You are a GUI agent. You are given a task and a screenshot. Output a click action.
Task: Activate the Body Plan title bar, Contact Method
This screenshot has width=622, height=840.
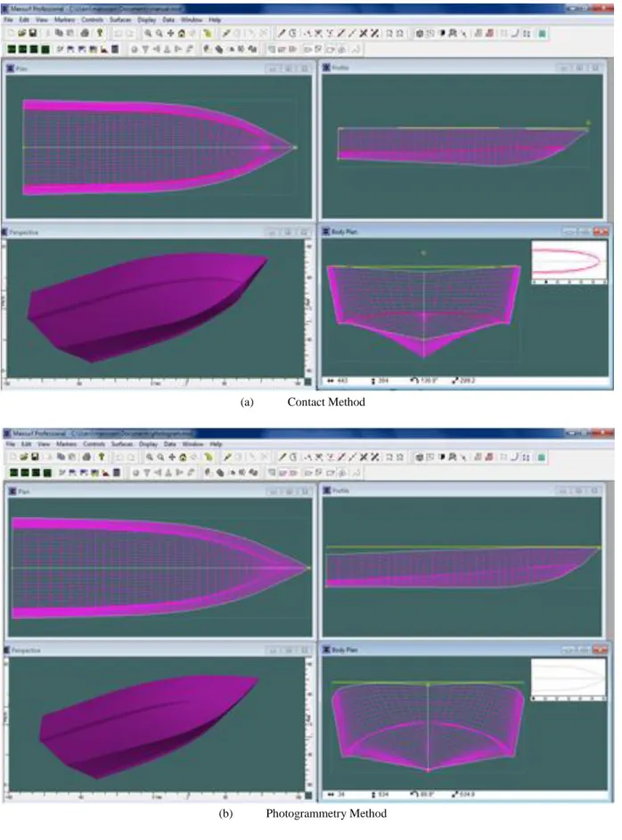pos(464,232)
